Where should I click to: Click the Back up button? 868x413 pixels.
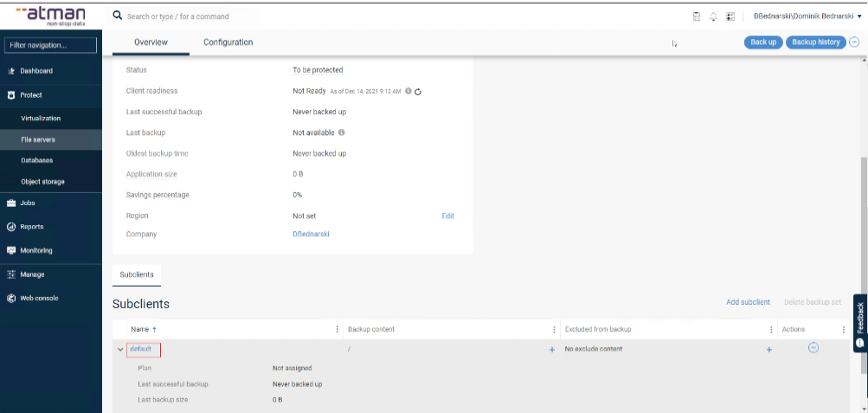pyautogui.click(x=762, y=42)
